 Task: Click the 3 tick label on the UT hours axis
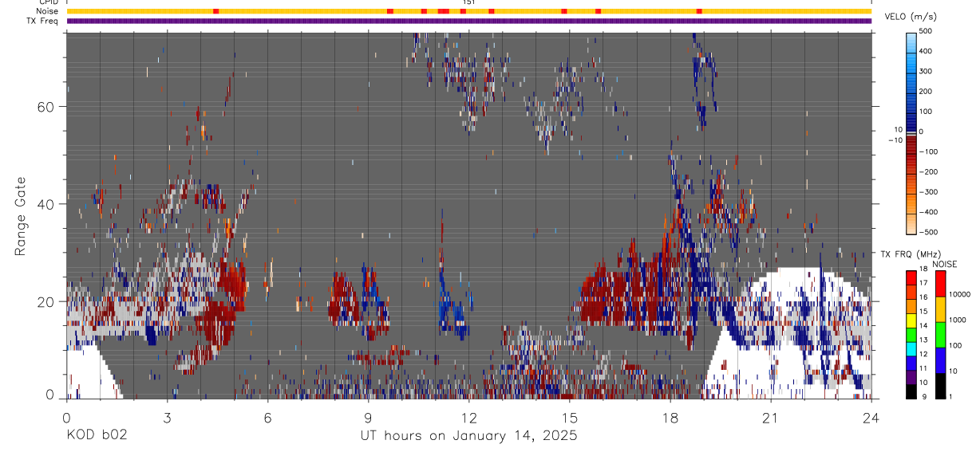tap(167, 417)
